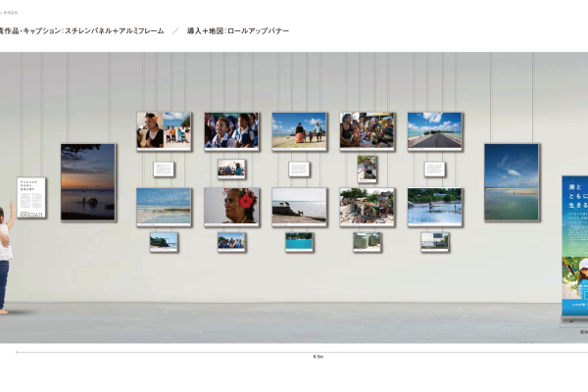Click the large blue lagoon portrait photo

[x=512, y=181]
